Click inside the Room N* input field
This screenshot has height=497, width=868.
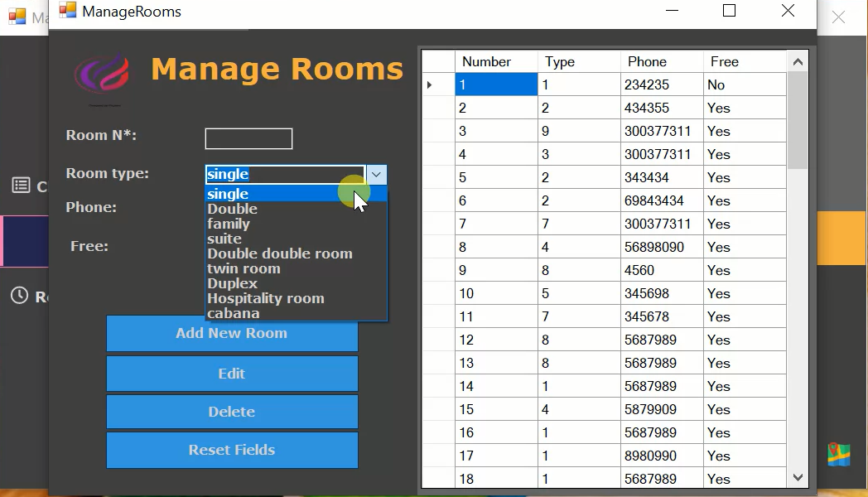[x=248, y=138]
